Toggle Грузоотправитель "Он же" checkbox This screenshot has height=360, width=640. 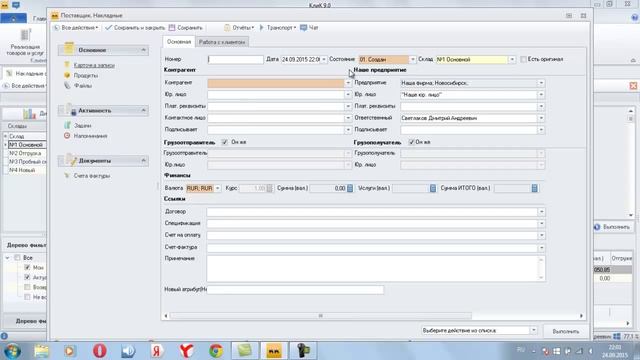[x=224, y=142]
